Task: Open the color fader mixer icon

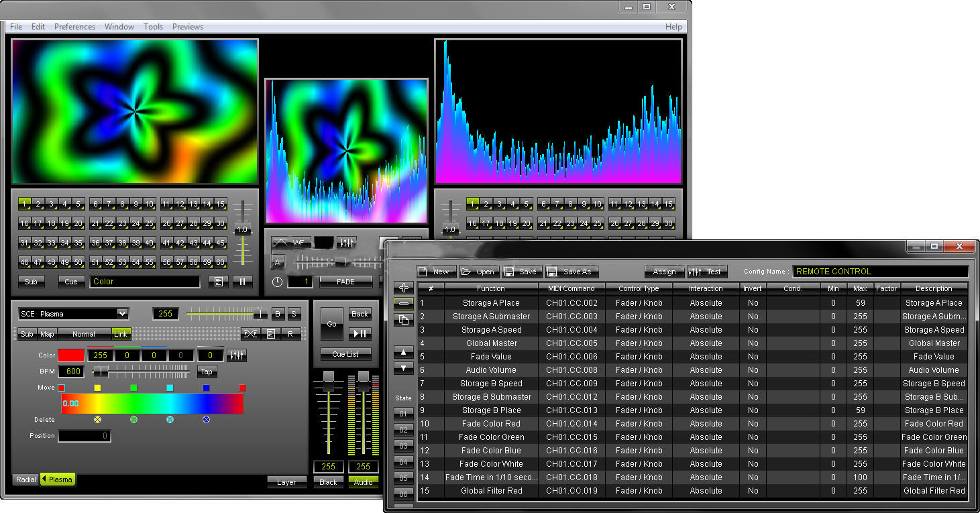Action: (x=237, y=355)
